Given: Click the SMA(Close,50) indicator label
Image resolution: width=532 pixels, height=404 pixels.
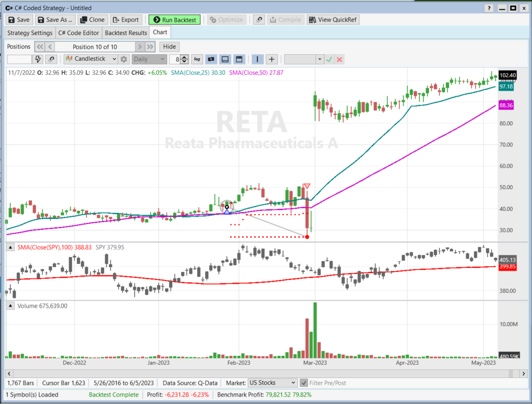Looking at the screenshot, I should click(256, 73).
